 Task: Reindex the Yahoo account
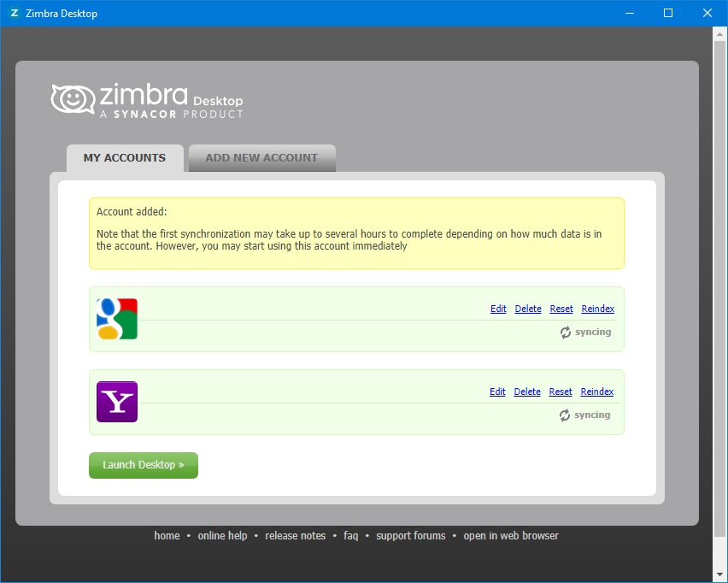597,392
